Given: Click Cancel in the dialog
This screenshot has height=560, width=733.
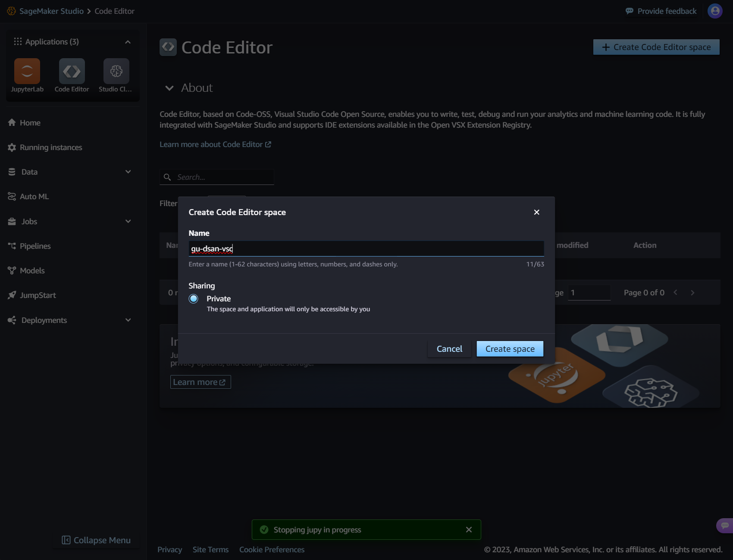Looking at the screenshot, I should click(449, 349).
